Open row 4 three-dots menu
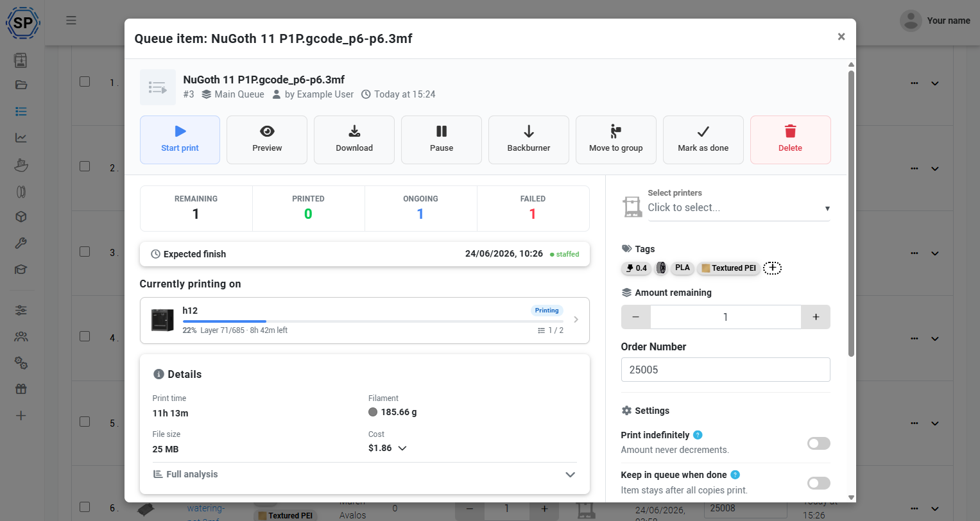The height and width of the screenshot is (521, 980). (x=915, y=339)
